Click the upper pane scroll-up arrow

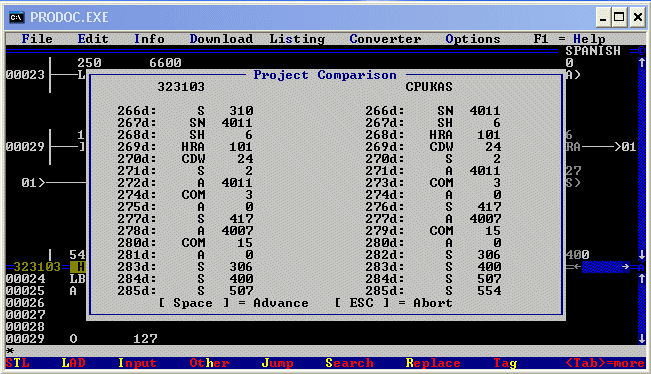pos(641,63)
